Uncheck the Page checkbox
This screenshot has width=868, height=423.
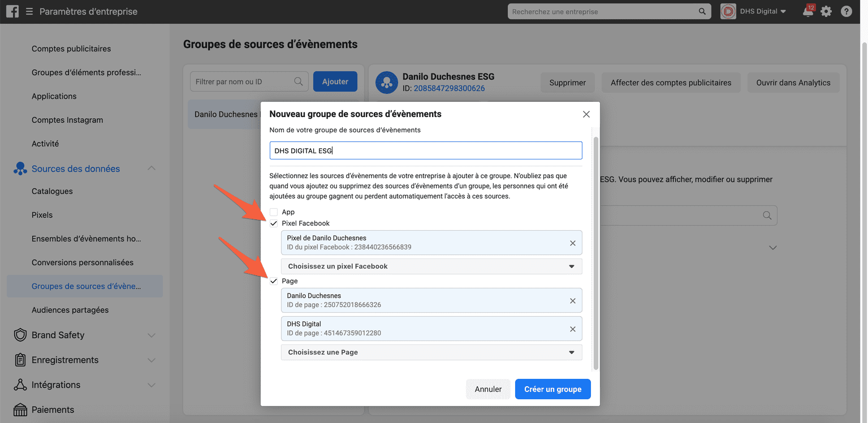(274, 281)
